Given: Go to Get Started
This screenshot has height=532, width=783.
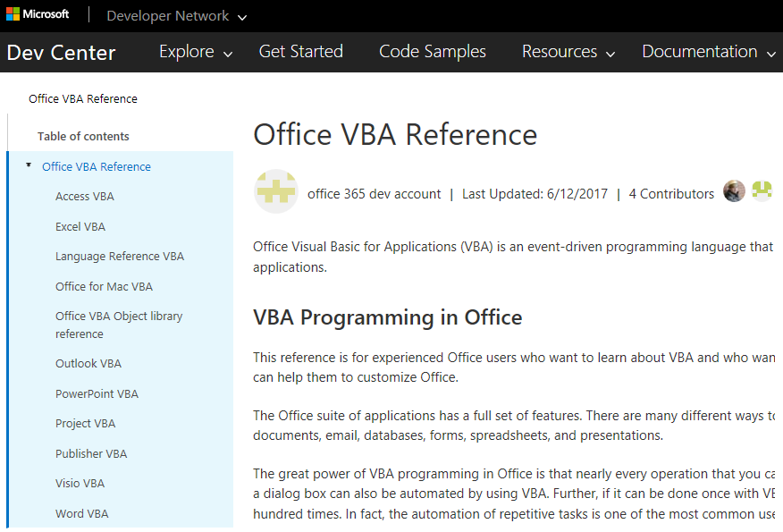Looking at the screenshot, I should coord(300,52).
